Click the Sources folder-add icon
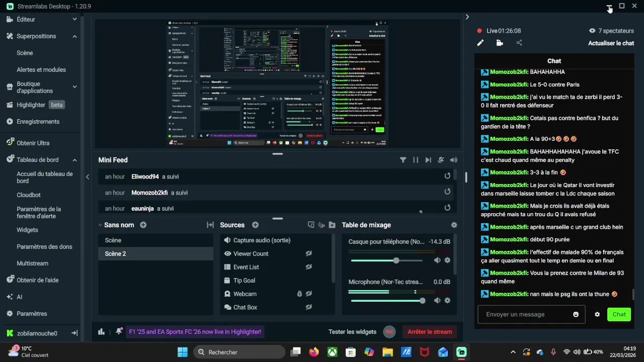The image size is (644, 362). pyautogui.click(x=332, y=225)
